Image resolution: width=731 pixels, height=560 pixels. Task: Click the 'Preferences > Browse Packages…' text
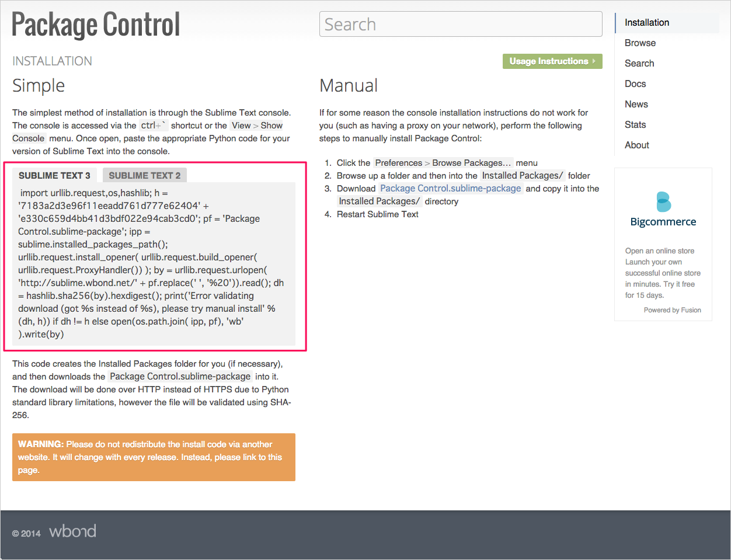[x=443, y=163]
